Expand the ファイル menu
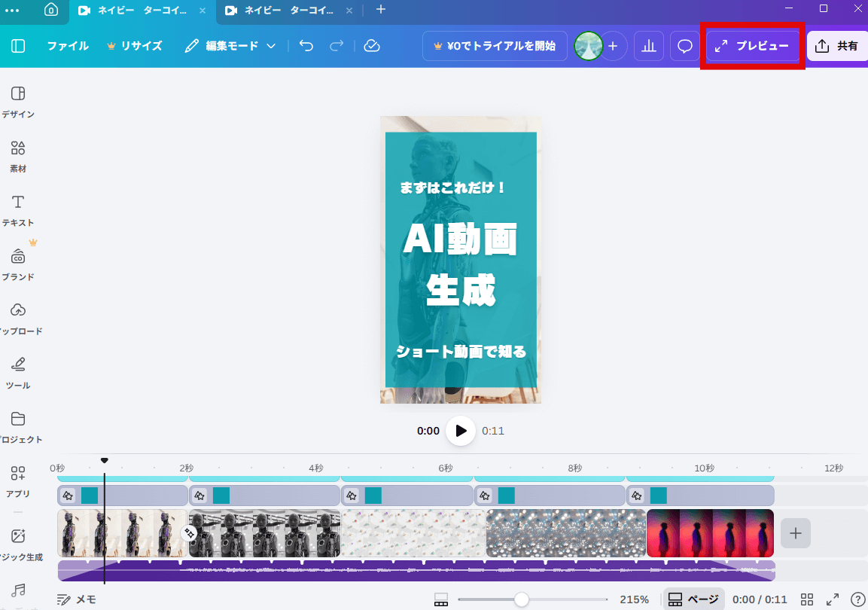This screenshot has width=868, height=610. (68, 46)
